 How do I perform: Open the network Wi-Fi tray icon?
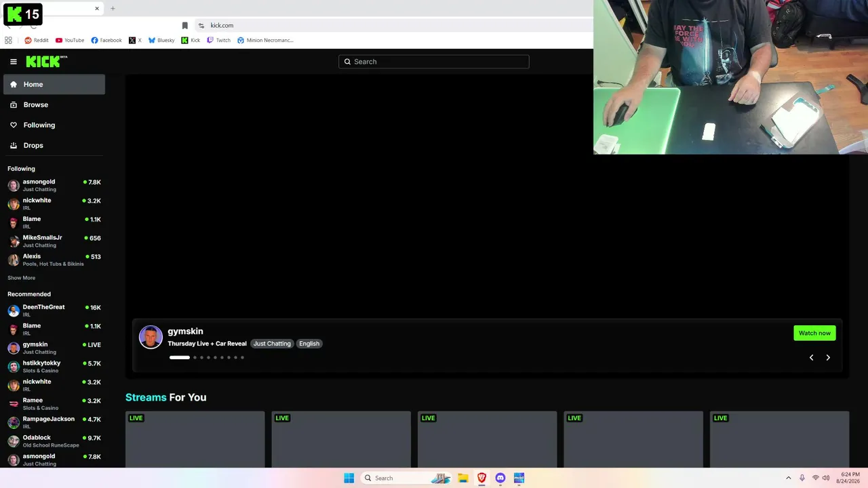click(x=815, y=478)
